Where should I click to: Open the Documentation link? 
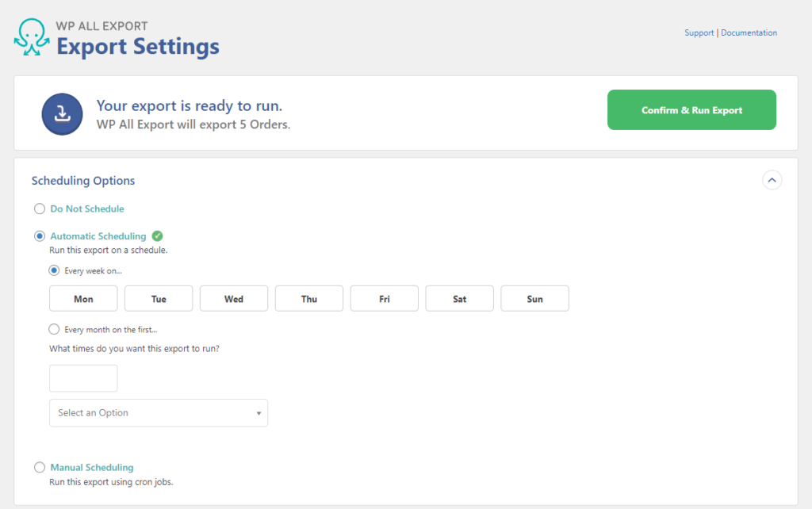(749, 33)
